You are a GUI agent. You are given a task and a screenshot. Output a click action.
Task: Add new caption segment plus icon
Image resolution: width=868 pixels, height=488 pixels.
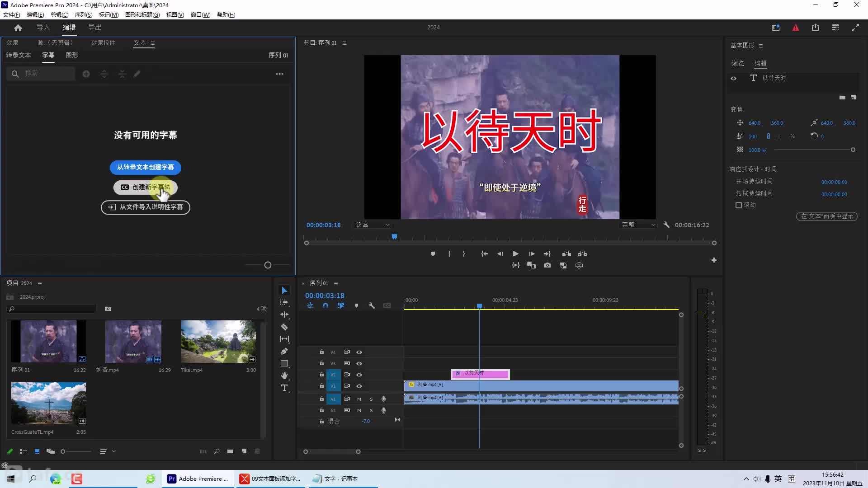point(86,74)
